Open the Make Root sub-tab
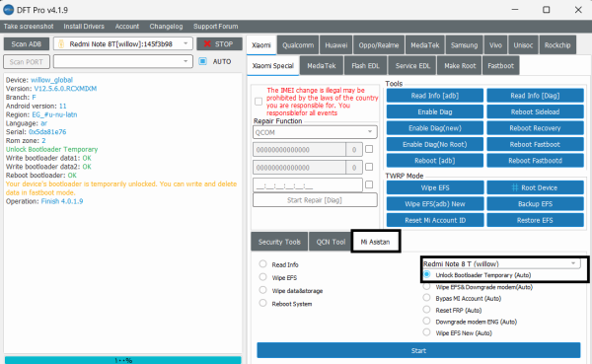This screenshot has height=364, width=592. click(460, 66)
